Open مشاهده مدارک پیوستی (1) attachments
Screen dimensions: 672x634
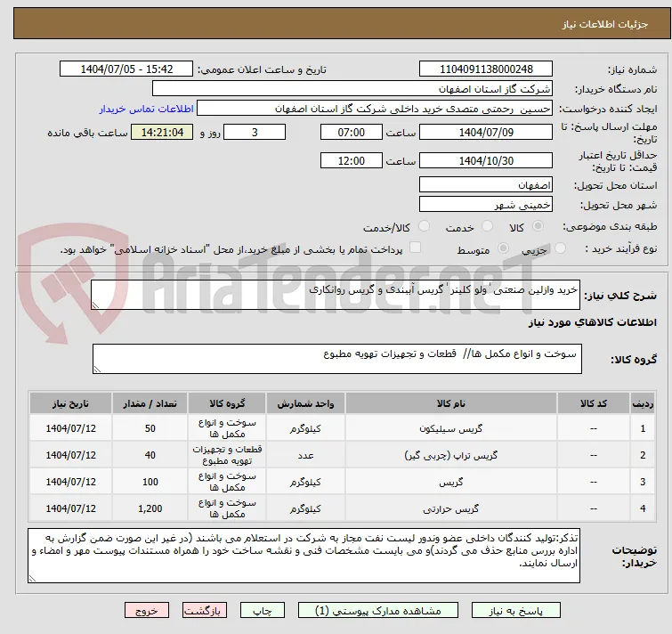point(378,611)
